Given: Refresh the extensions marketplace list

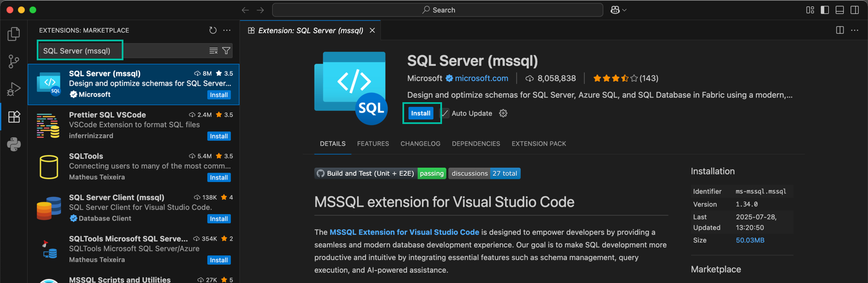Looking at the screenshot, I should point(213,30).
